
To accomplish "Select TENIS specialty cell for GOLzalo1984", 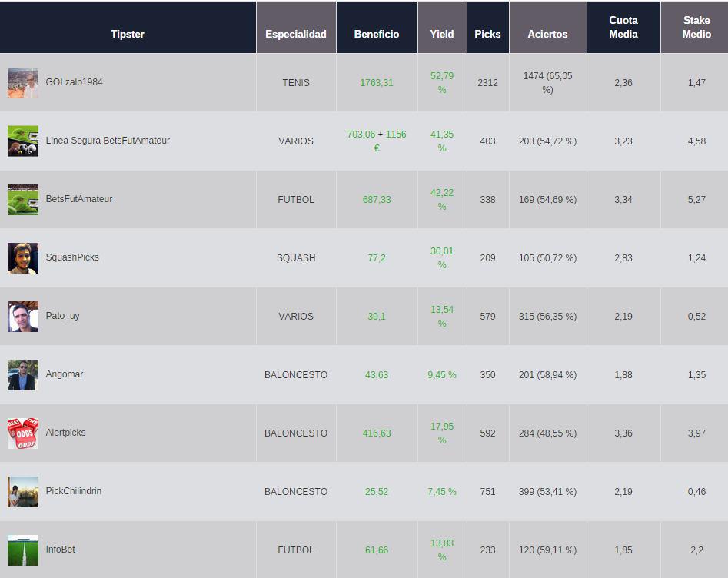I will [x=296, y=83].
